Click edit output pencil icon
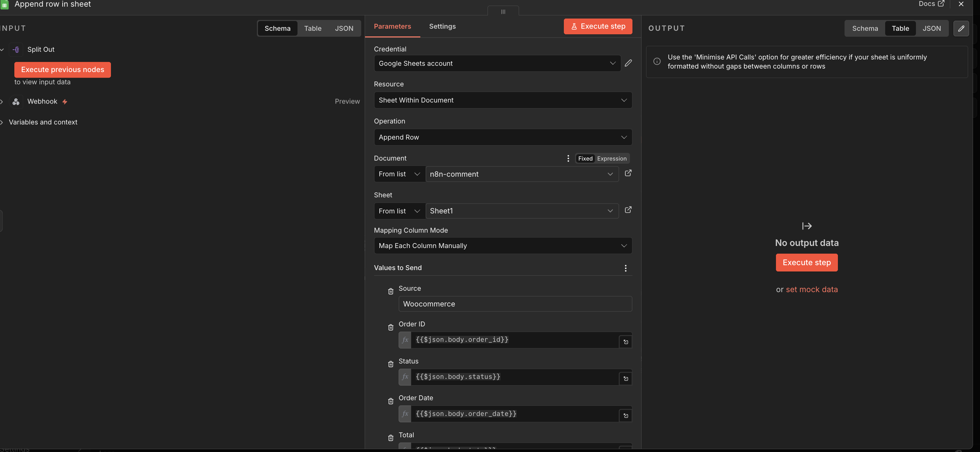The image size is (980, 452). click(x=961, y=28)
